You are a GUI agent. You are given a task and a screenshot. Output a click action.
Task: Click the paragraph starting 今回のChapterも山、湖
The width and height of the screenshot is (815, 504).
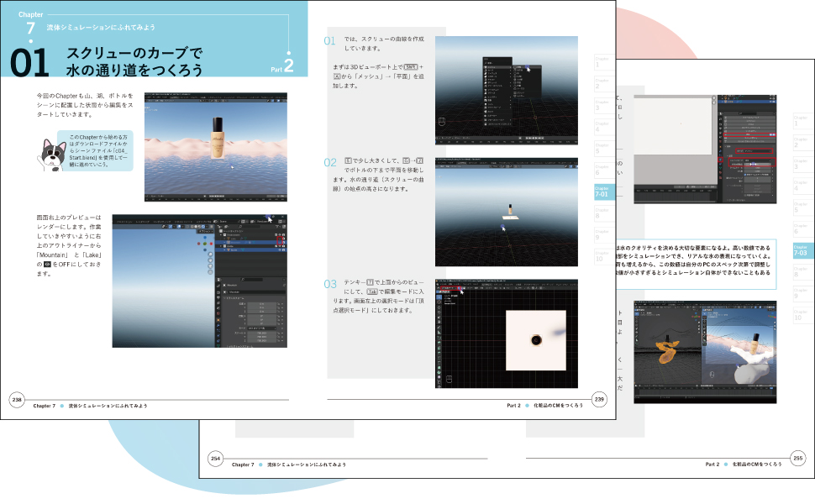coord(85,105)
